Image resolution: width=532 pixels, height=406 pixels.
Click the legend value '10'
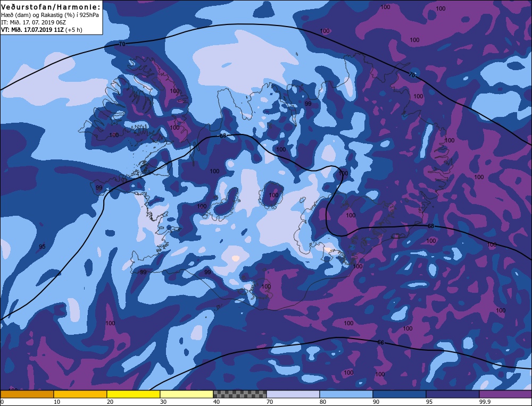click(x=57, y=402)
